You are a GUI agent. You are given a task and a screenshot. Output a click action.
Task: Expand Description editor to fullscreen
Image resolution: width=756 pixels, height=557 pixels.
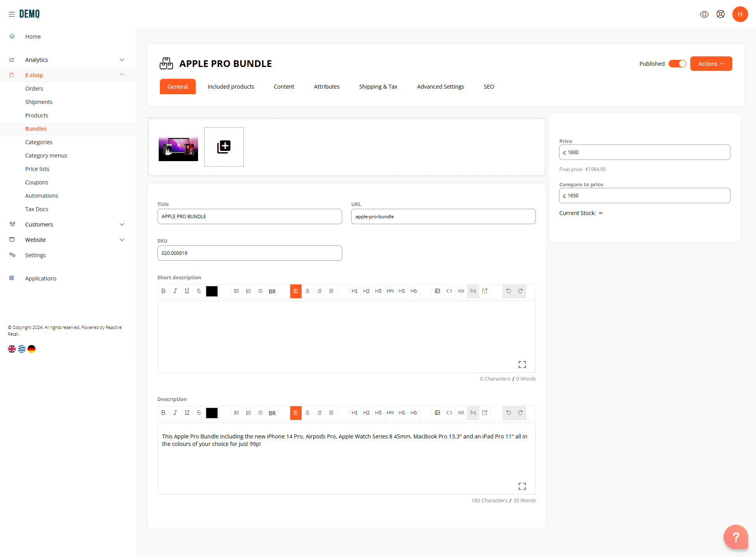pyautogui.click(x=522, y=486)
